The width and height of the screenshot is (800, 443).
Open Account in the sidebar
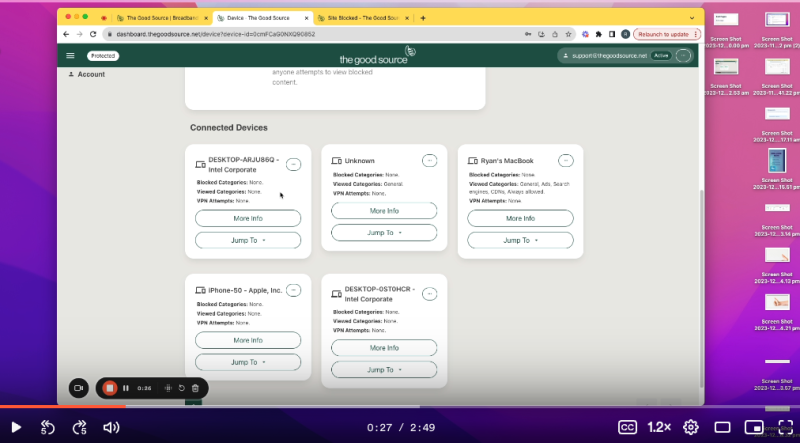[x=87, y=74]
